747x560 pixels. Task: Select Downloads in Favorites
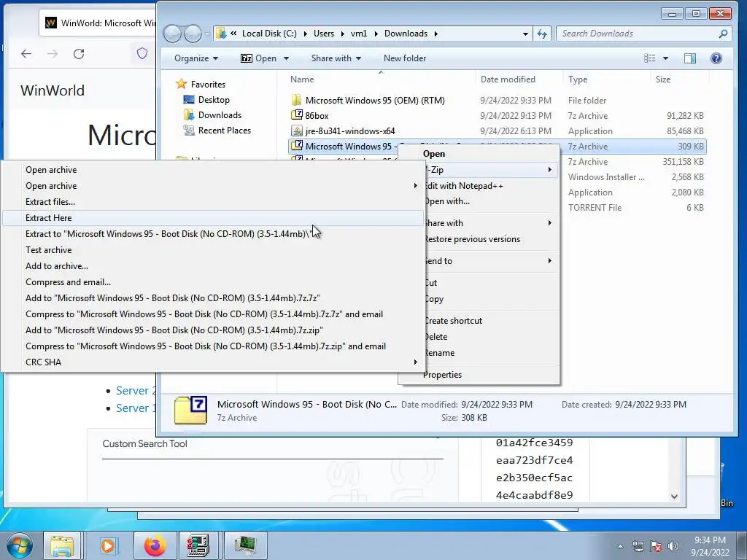click(220, 115)
